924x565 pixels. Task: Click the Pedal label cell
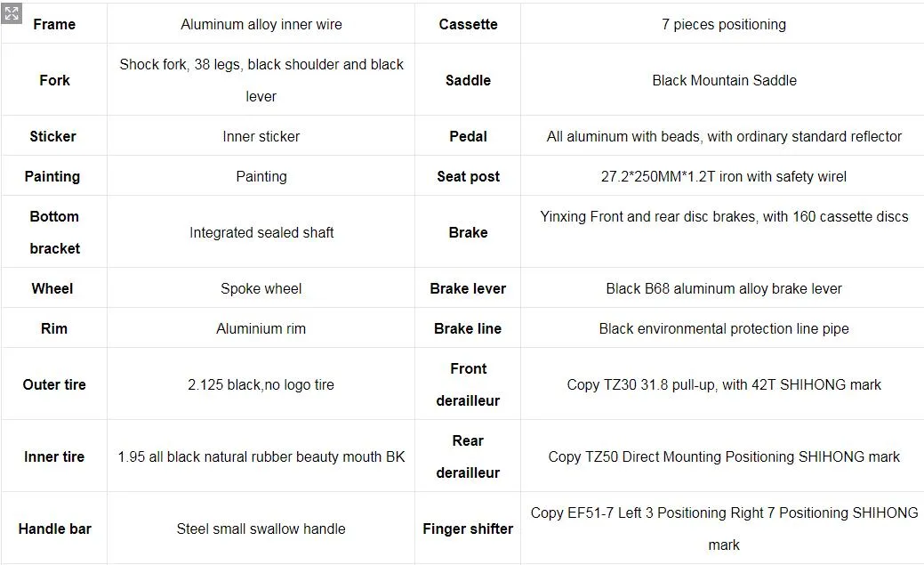(x=468, y=136)
